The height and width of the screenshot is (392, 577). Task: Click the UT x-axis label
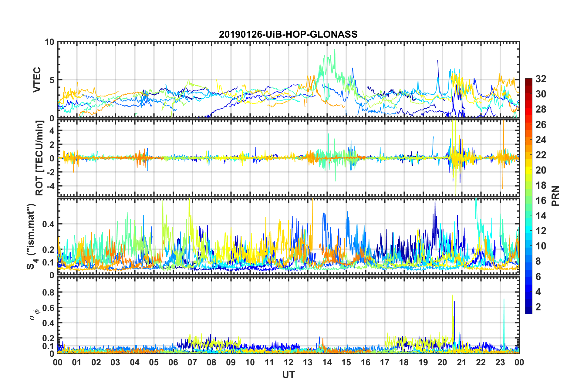[288, 375]
